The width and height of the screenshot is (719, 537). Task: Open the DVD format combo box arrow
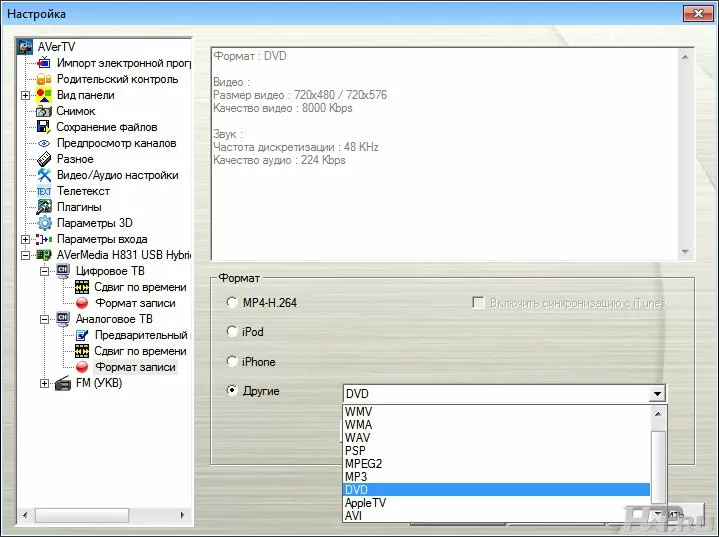(x=657, y=394)
